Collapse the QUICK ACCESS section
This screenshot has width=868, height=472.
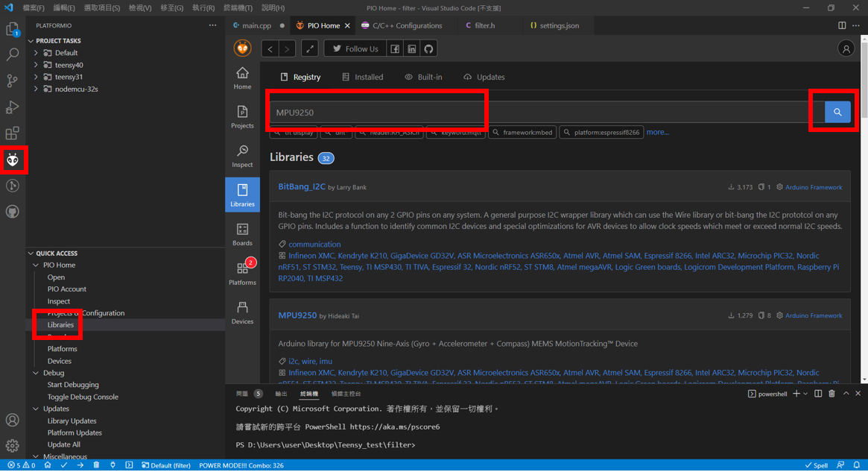coord(31,254)
